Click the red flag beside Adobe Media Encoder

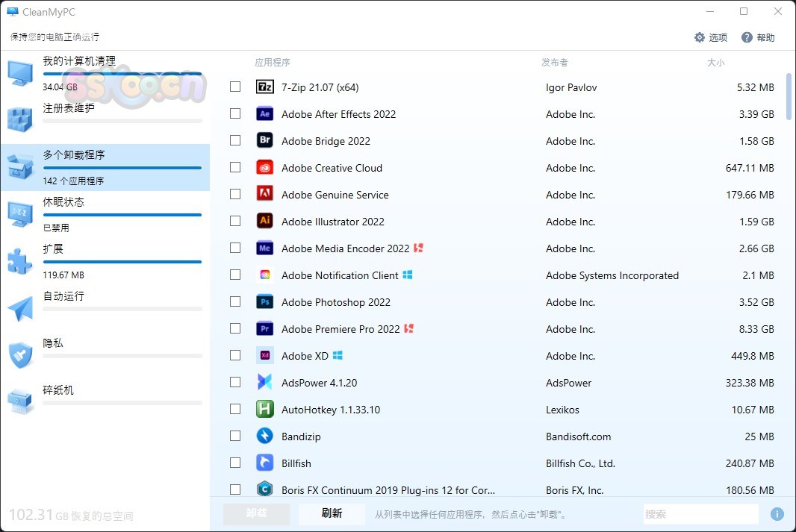click(418, 248)
